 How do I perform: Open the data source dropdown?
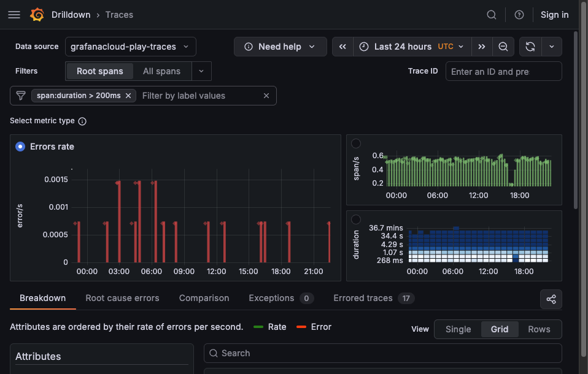[130, 47]
